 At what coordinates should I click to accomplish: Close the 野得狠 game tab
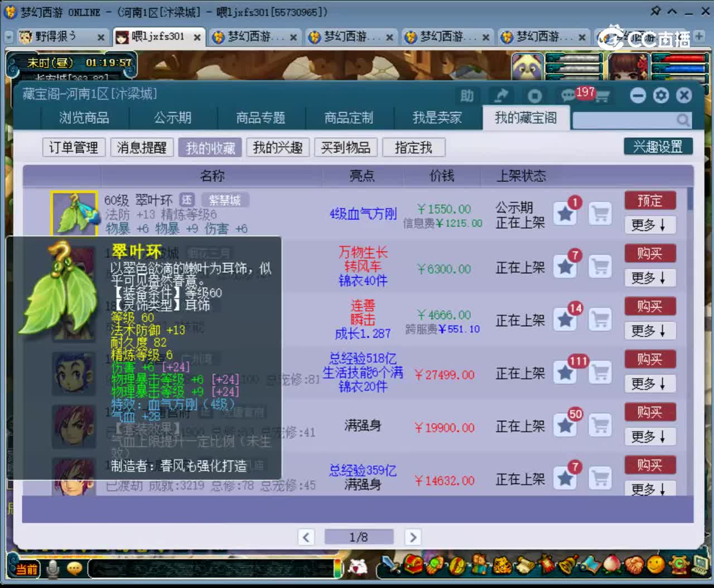coord(101,37)
